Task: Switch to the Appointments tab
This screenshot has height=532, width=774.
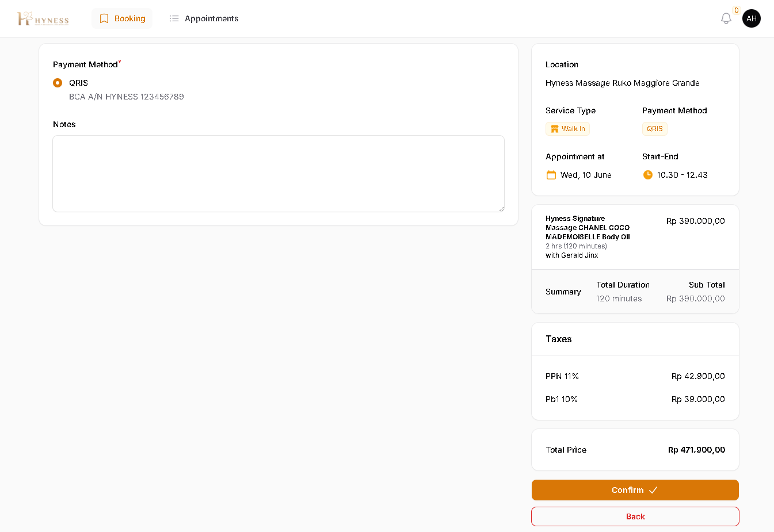Action: [204, 18]
